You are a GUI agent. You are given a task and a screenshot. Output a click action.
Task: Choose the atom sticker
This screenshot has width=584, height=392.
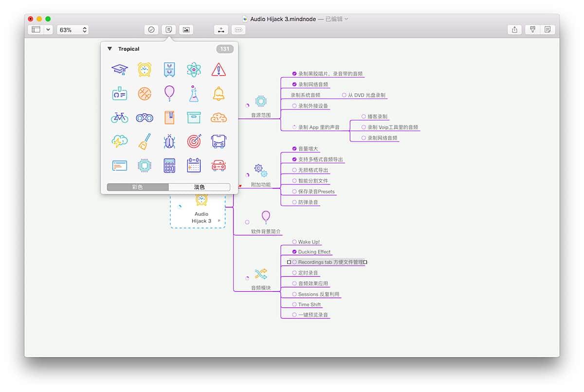click(x=194, y=70)
